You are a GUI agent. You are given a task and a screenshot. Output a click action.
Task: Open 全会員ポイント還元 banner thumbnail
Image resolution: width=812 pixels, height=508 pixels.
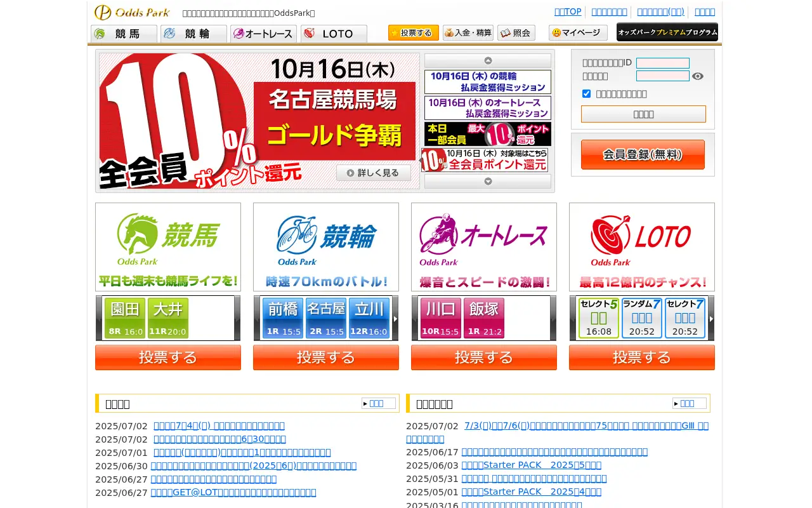point(485,160)
